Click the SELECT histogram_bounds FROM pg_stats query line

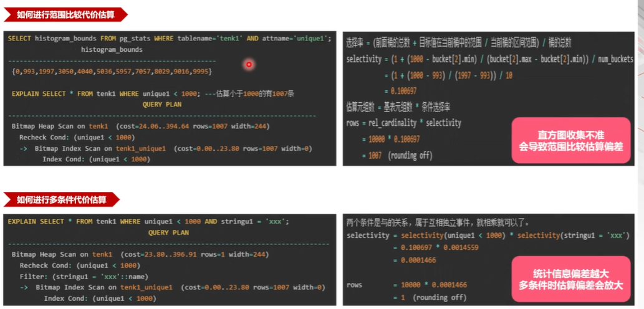[170, 39]
